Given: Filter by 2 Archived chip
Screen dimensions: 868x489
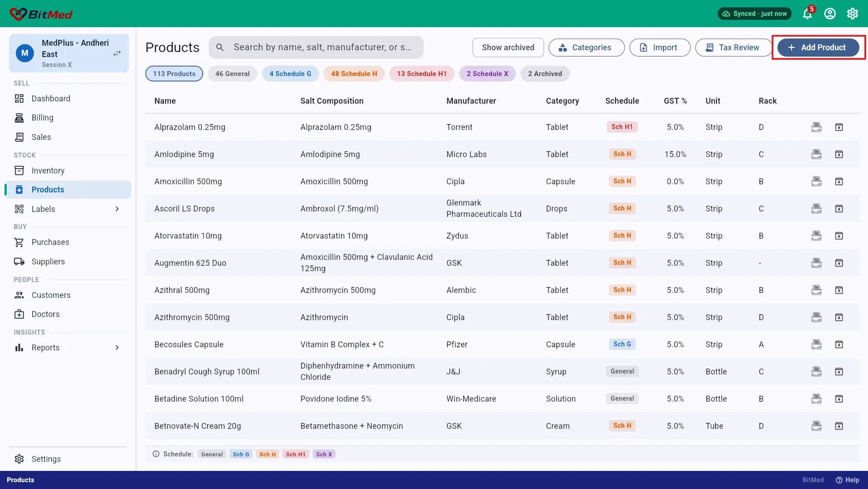Looking at the screenshot, I should [x=545, y=74].
